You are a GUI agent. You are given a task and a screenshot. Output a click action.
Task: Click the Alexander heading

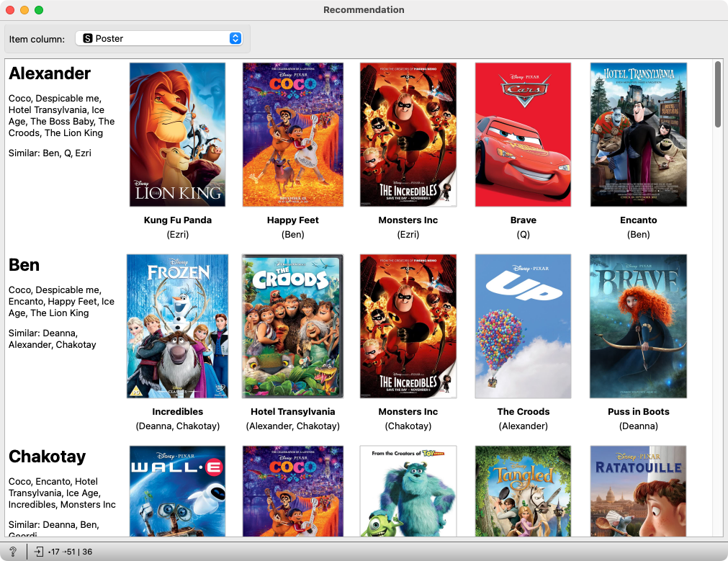pos(50,73)
